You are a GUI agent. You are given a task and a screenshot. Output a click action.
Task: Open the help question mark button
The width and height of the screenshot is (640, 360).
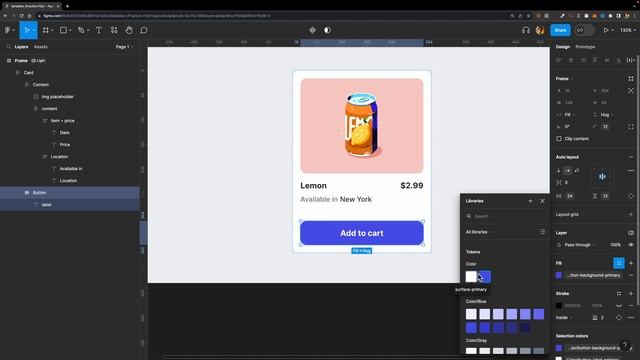624,346
